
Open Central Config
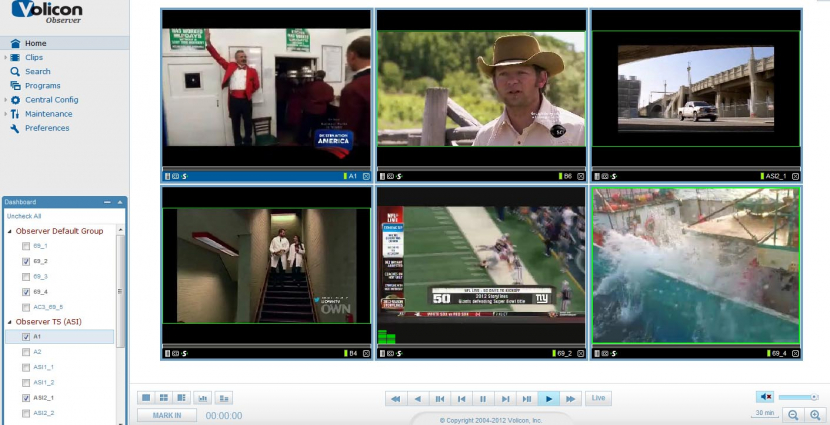pos(51,100)
